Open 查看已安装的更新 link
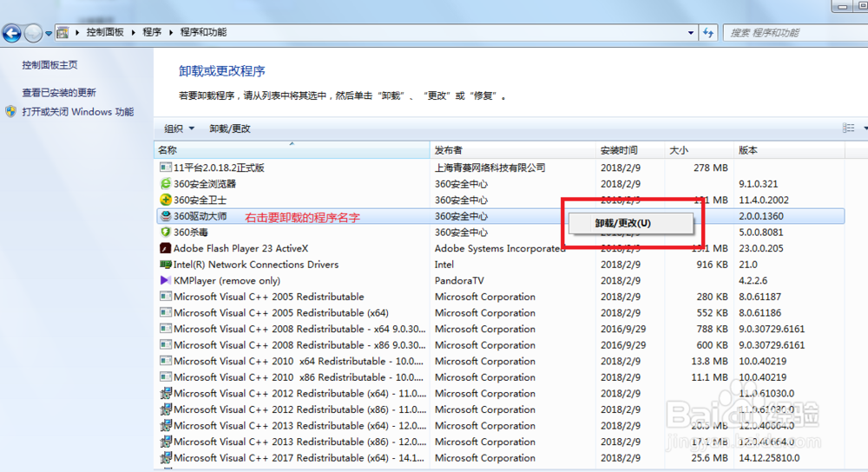868x472 pixels. (59, 93)
